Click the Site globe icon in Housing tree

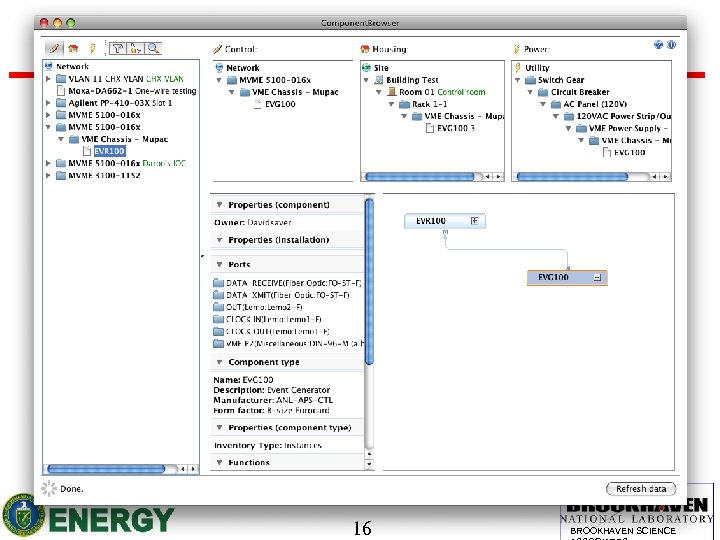coord(366,68)
